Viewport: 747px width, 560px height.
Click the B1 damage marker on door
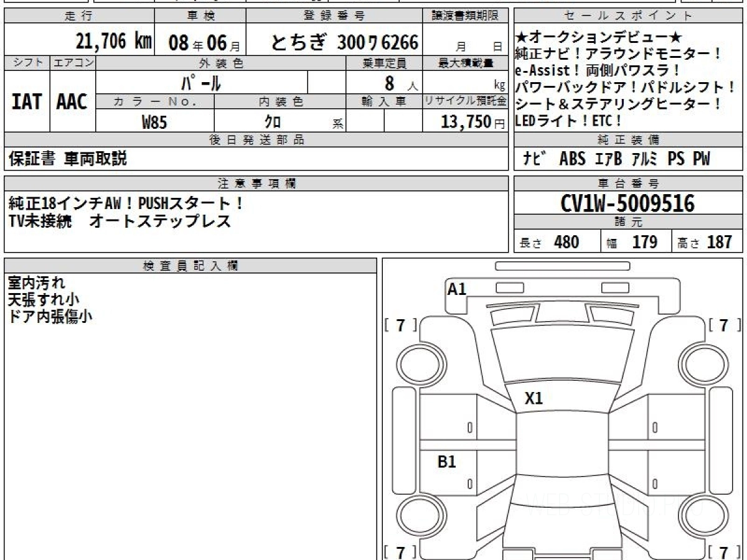coord(447,462)
